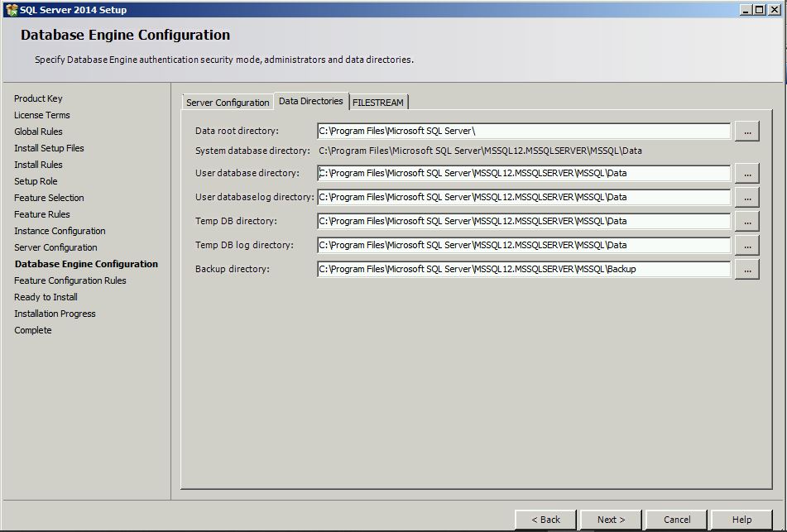Image resolution: width=787 pixels, height=532 pixels.
Task: Select Setup Role step in sidebar
Action: (36, 181)
